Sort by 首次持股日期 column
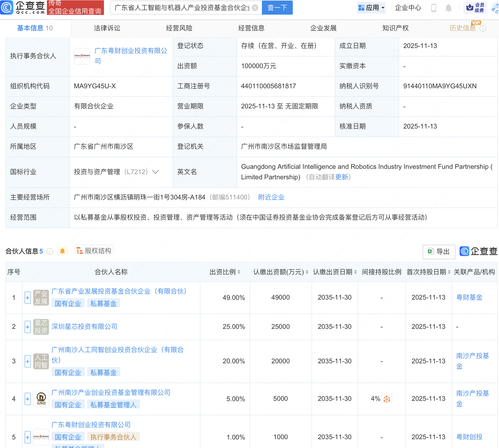The image size is (499, 448). (449, 272)
